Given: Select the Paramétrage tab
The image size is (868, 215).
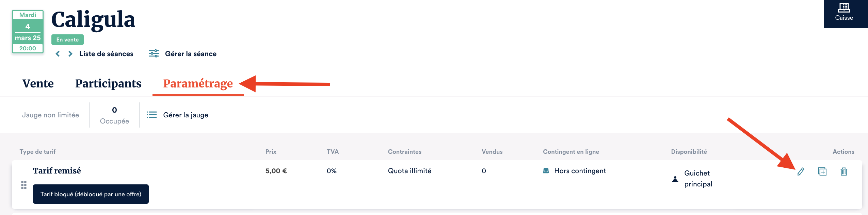Looking at the screenshot, I should tap(198, 84).
